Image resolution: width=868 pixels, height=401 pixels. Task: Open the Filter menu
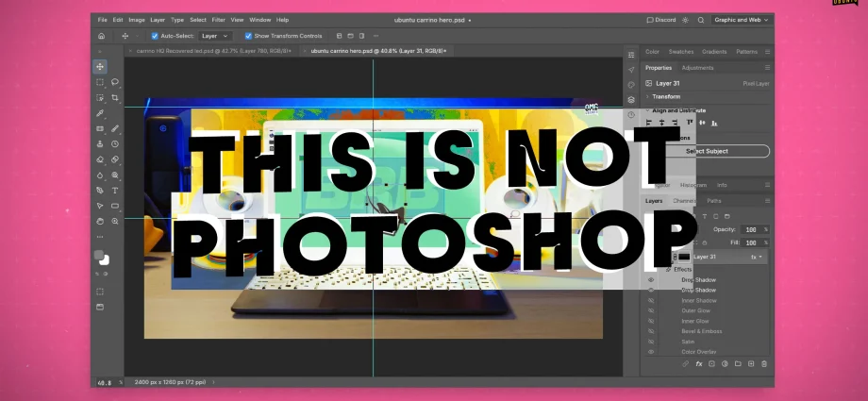219,20
